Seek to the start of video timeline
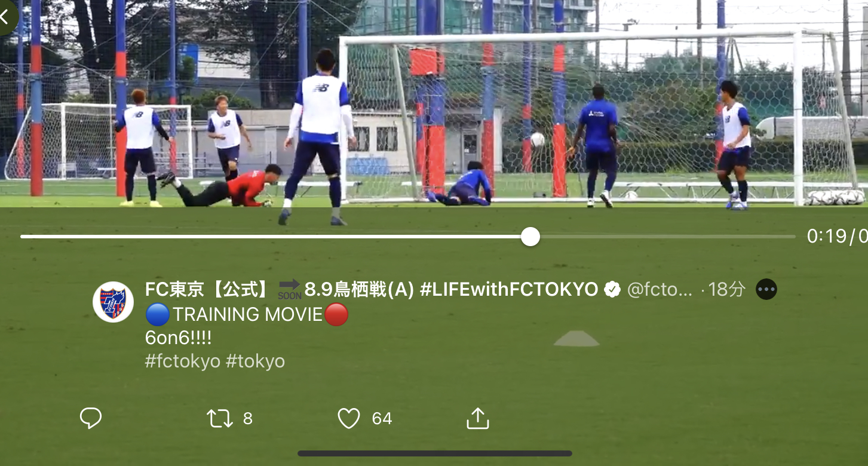Image resolution: width=868 pixels, height=466 pixels. tap(22, 237)
